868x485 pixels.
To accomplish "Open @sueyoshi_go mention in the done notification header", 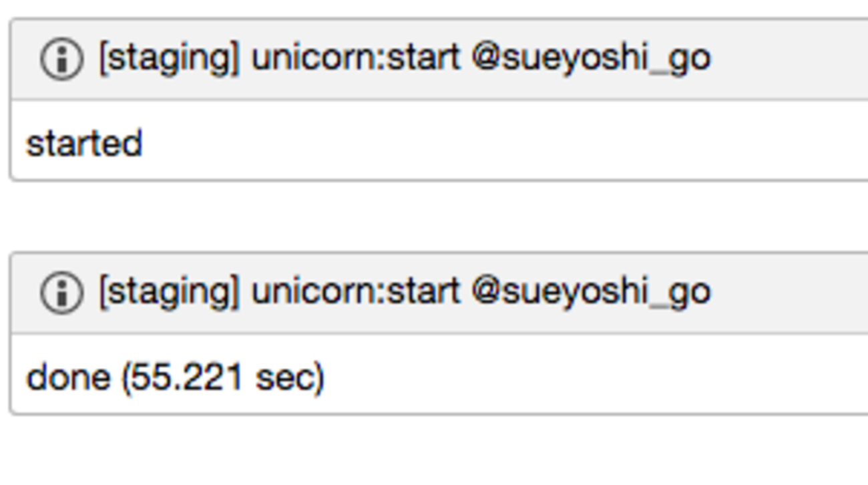I will [x=591, y=292].
